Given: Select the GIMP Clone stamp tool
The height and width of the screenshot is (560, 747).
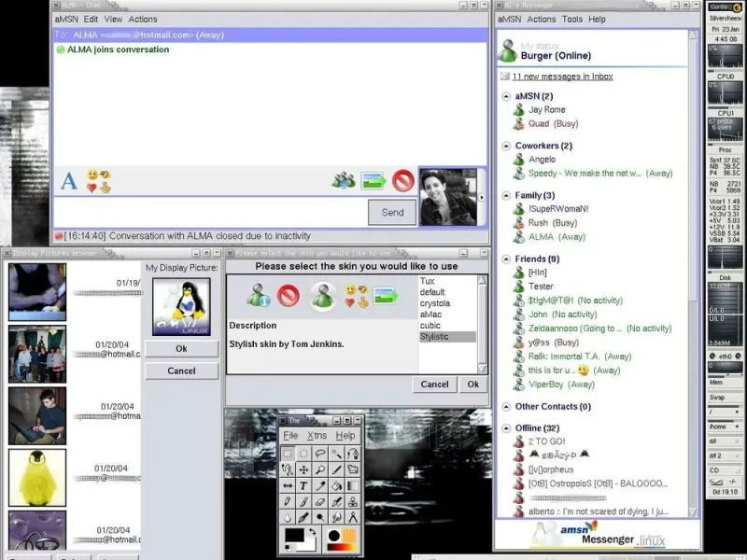Looking at the screenshot, I should tap(353, 501).
